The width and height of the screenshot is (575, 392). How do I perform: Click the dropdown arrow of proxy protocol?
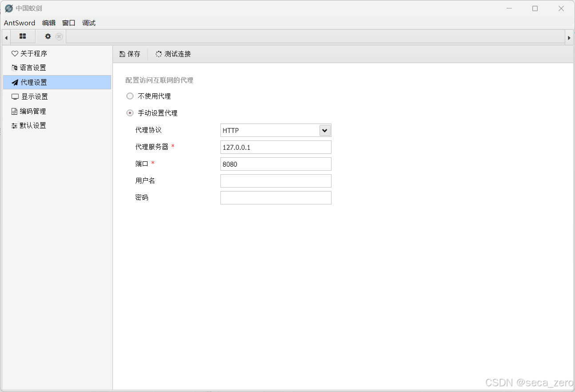pyautogui.click(x=325, y=130)
